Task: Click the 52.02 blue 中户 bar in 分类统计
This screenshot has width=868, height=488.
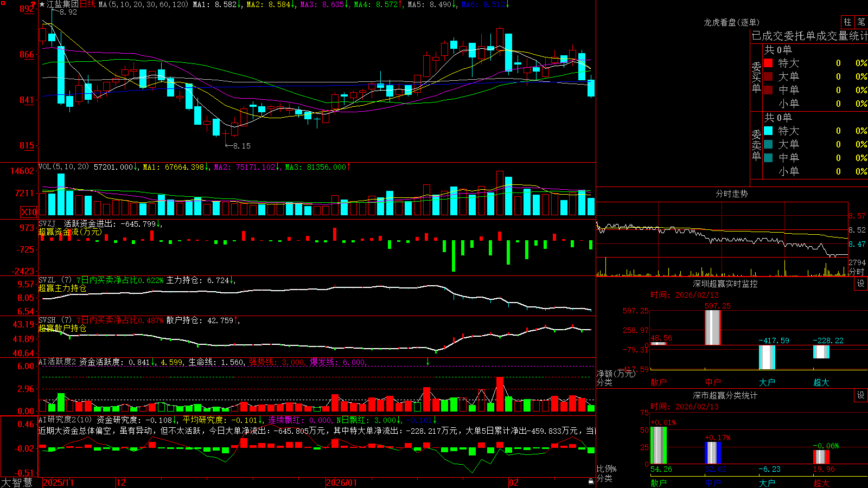Action: [x=713, y=453]
